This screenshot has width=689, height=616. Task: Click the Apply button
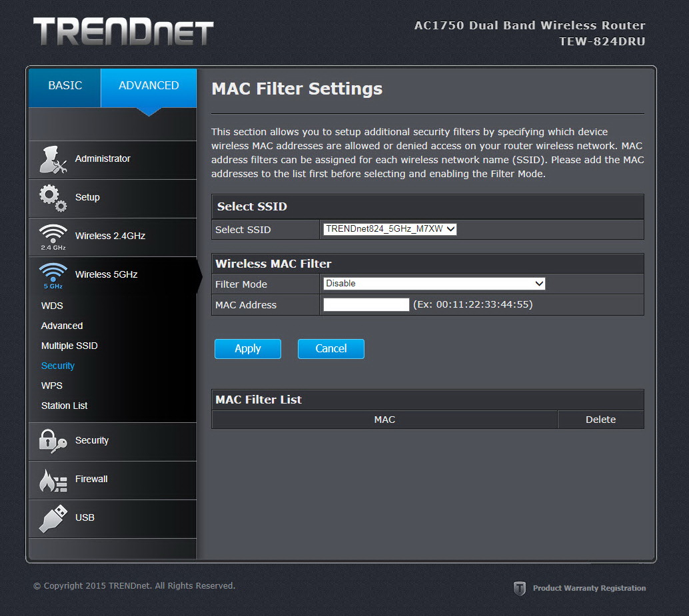tap(248, 349)
